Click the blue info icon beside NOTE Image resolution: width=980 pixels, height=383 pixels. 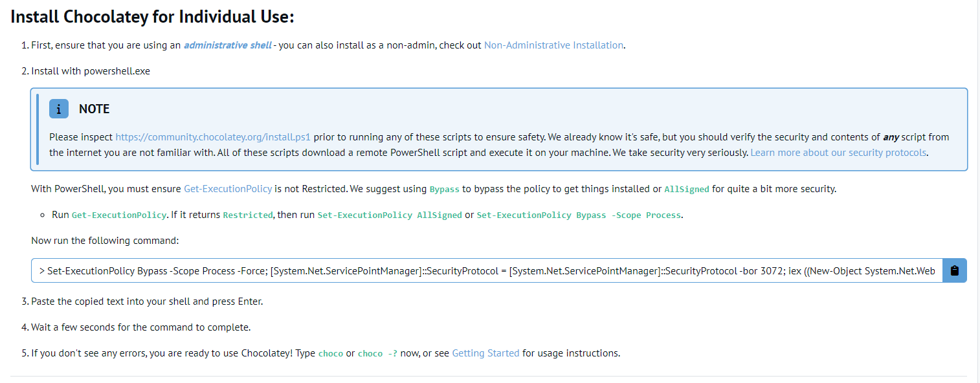click(x=58, y=109)
